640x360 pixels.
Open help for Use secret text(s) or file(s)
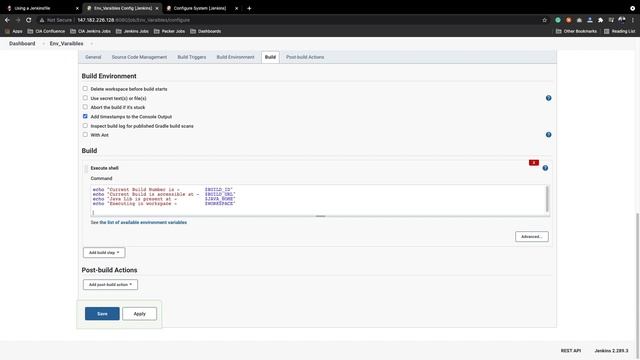549,98
